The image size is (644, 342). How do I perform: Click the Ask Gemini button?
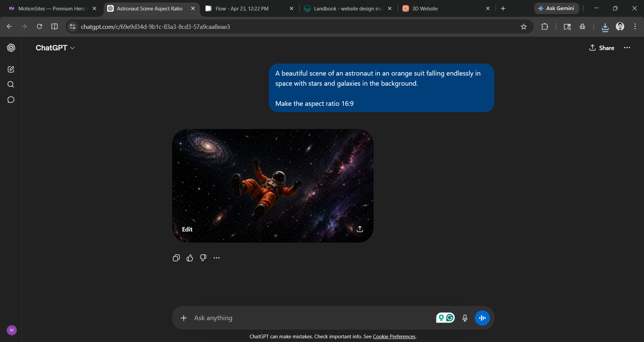click(x=556, y=8)
